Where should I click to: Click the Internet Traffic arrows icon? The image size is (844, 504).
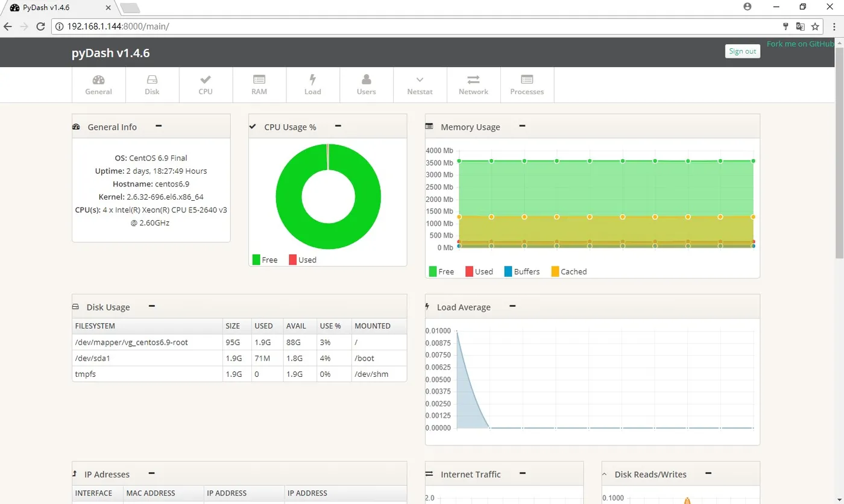coord(429,474)
